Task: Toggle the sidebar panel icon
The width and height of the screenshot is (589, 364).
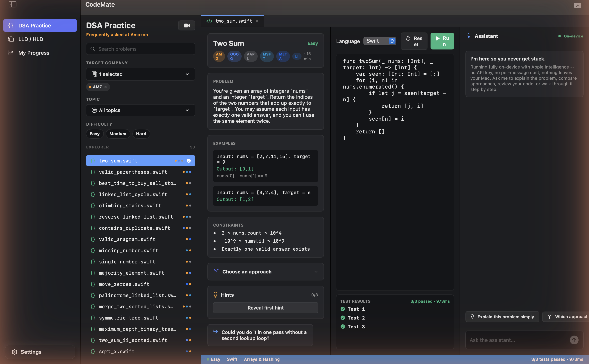Action: (12, 4)
